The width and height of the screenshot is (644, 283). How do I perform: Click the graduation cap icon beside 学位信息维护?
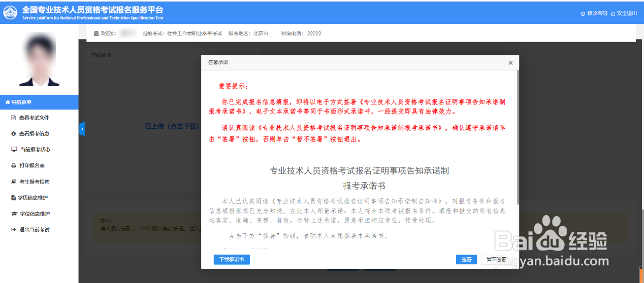pos(14,214)
